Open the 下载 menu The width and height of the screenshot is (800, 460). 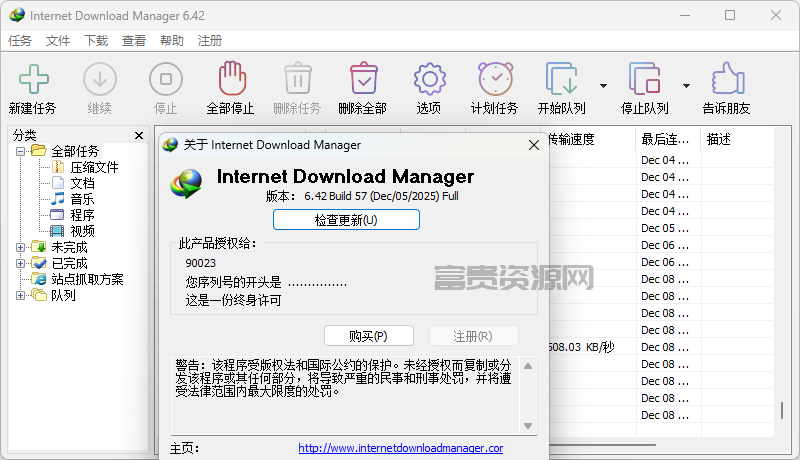coord(96,41)
